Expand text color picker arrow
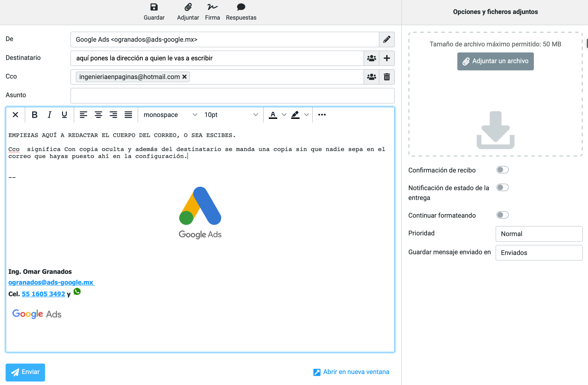This screenshot has width=588, height=385. coord(284,115)
